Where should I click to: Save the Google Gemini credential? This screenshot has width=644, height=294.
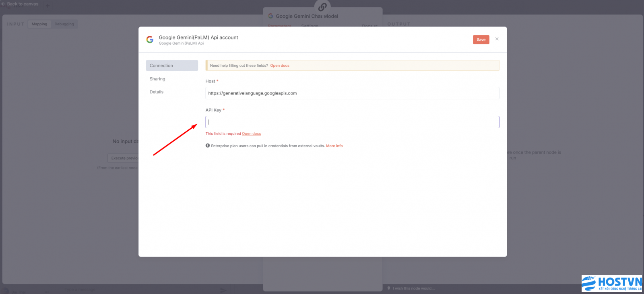click(x=481, y=39)
